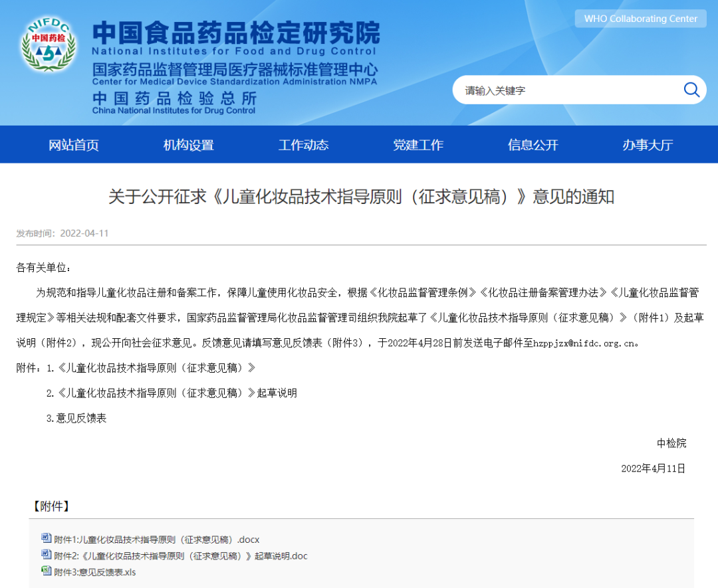This screenshot has height=588, width=718.
Task: Download 附件1 儿童化妆品技术指导原则 docx
Action: pos(157,539)
